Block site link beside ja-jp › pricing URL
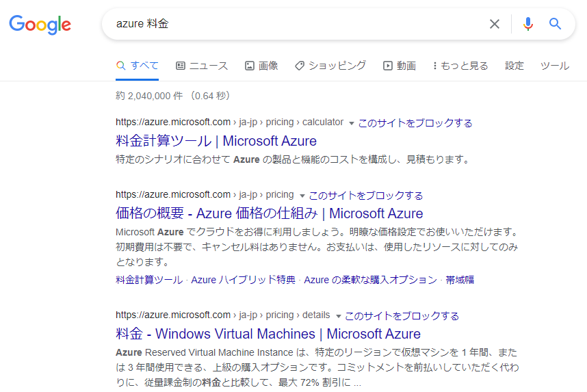The width and height of the screenshot is (587, 392). pos(366,196)
